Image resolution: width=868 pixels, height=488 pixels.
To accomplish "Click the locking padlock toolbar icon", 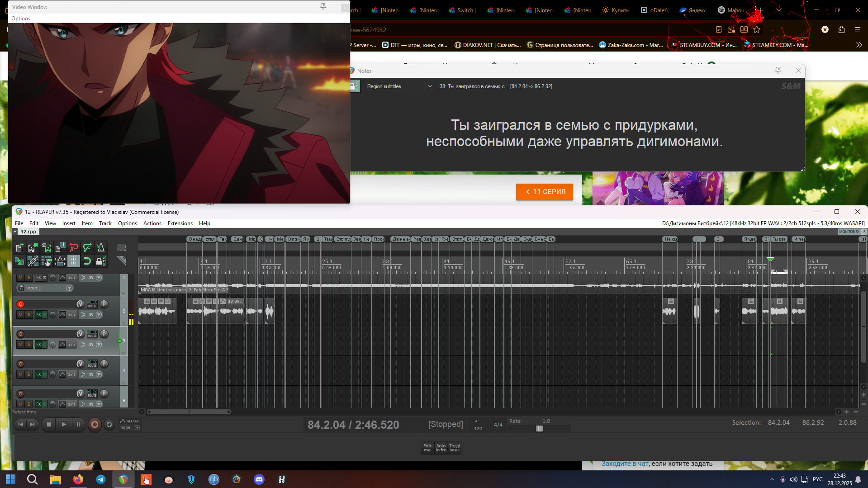I will [100, 261].
